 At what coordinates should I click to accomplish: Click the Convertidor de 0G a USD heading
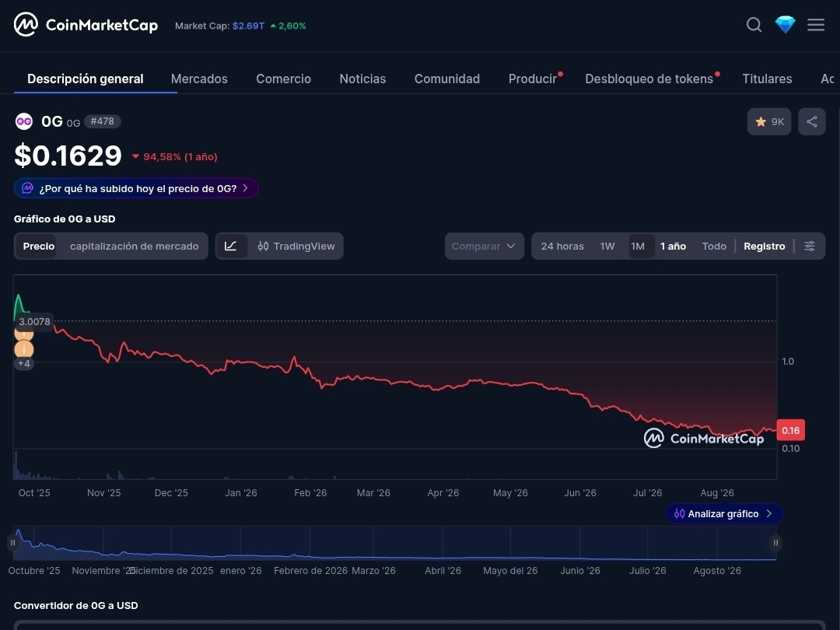coord(75,605)
